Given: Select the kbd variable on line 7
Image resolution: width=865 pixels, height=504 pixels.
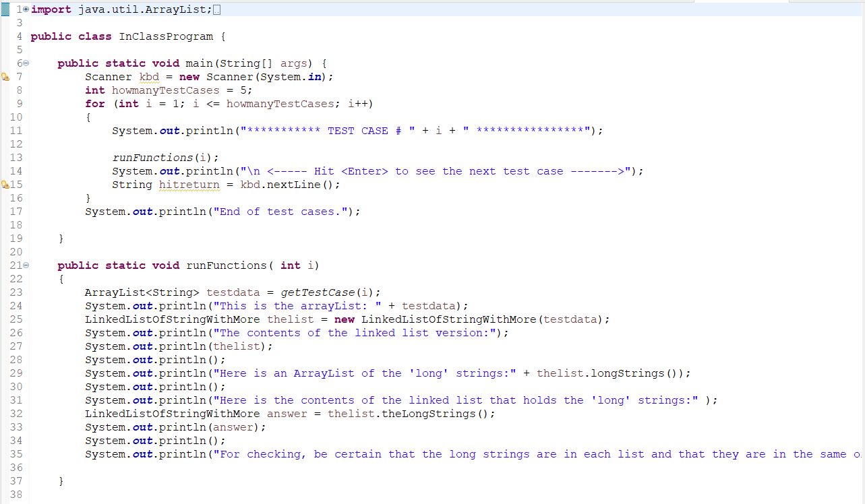Looking at the screenshot, I should tap(148, 76).
